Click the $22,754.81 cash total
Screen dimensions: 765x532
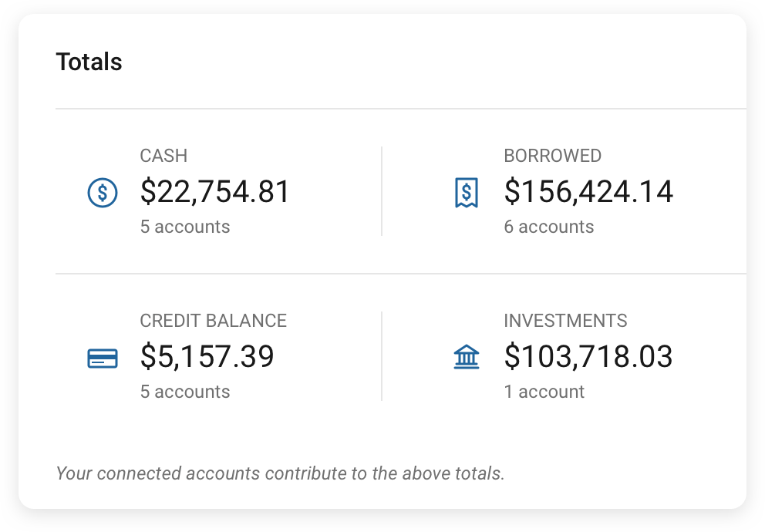click(215, 192)
